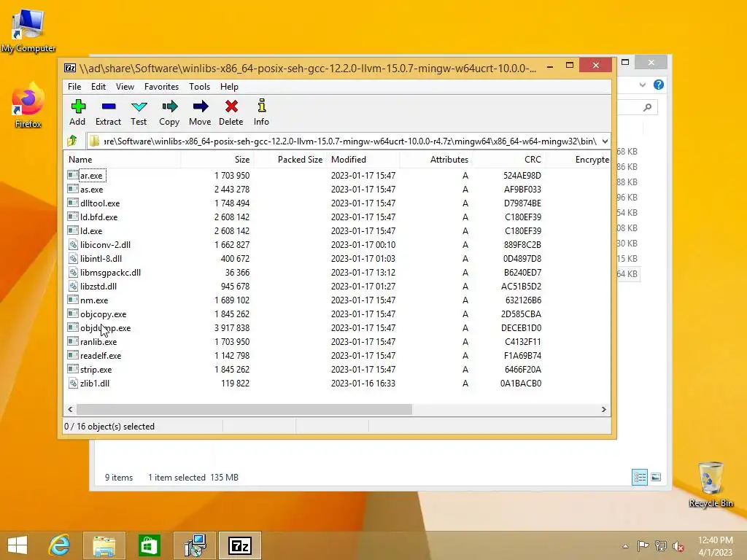This screenshot has width=747, height=560.
Task: Select the libmsgpackc.dll file
Action: click(110, 273)
